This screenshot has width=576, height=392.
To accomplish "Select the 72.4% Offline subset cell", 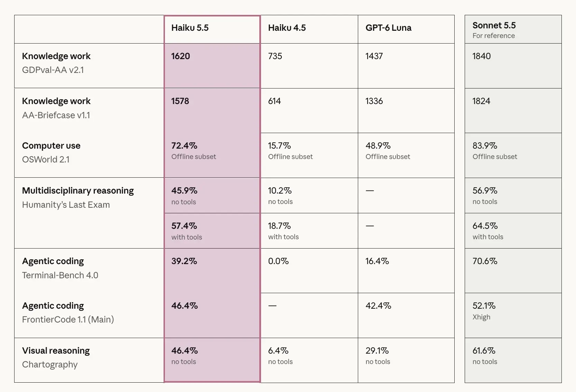I will 212,155.
